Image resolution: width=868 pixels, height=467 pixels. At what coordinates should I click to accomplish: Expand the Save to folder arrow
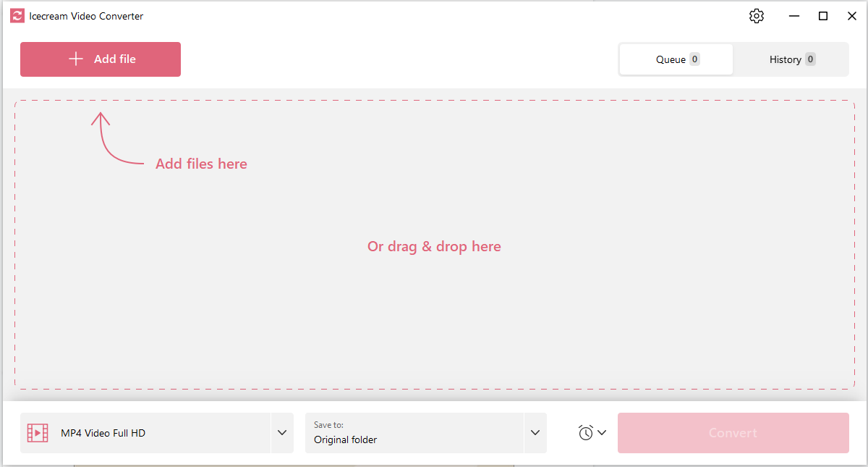pyautogui.click(x=535, y=433)
